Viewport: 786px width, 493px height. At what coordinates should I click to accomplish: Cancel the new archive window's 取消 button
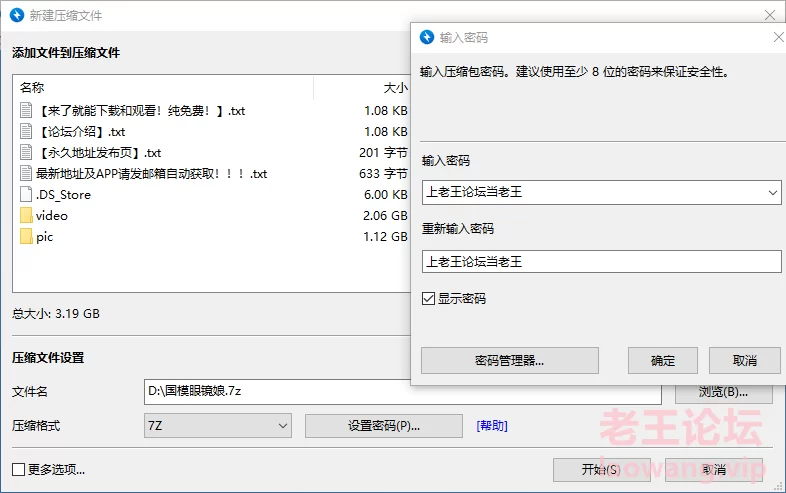point(714,470)
